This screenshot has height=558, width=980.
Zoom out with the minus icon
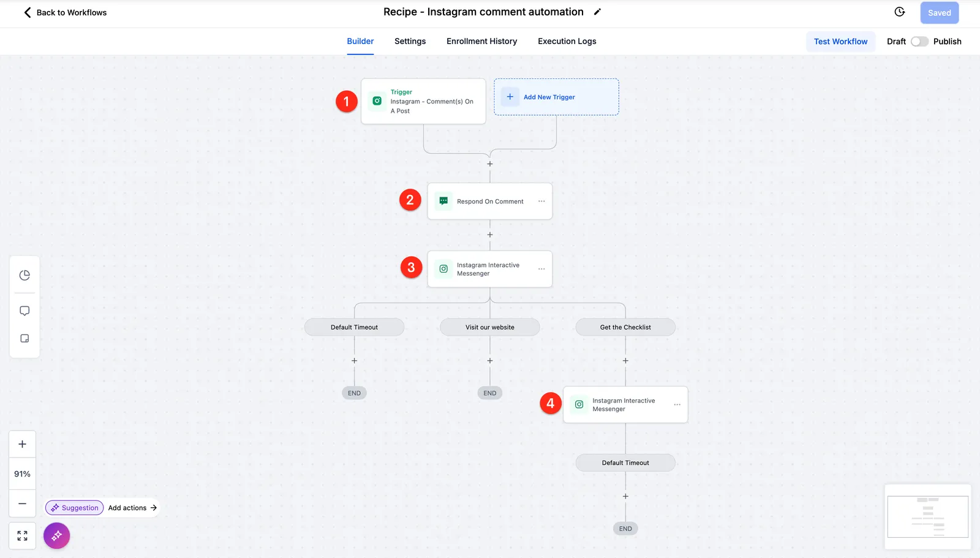22,503
